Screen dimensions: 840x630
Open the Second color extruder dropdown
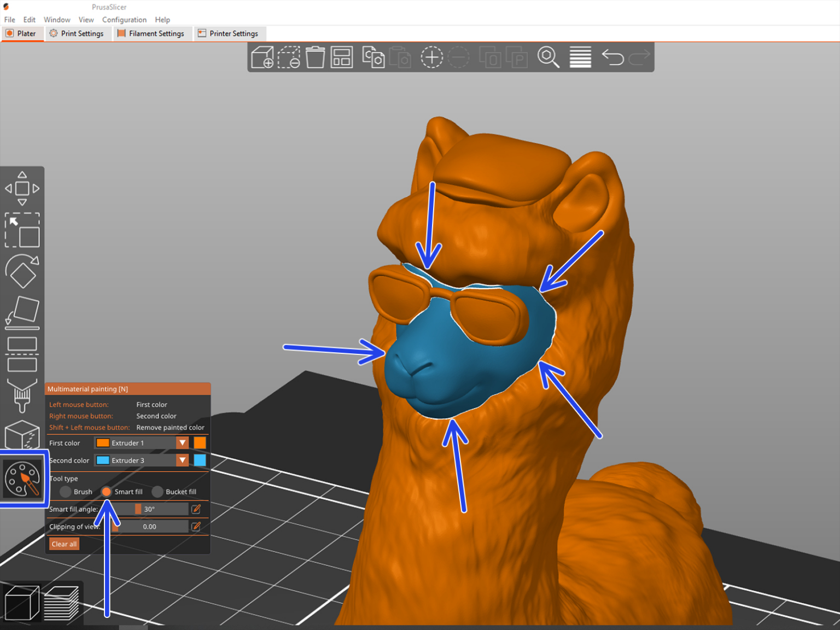pos(182,460)
